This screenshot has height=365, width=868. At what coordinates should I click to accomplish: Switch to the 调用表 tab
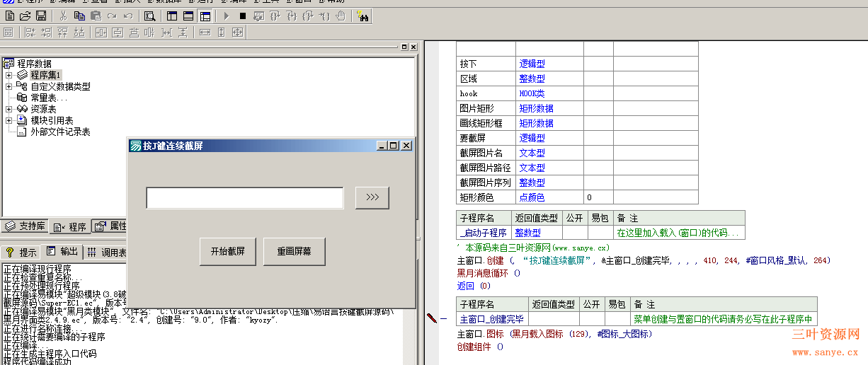point(106,252)
